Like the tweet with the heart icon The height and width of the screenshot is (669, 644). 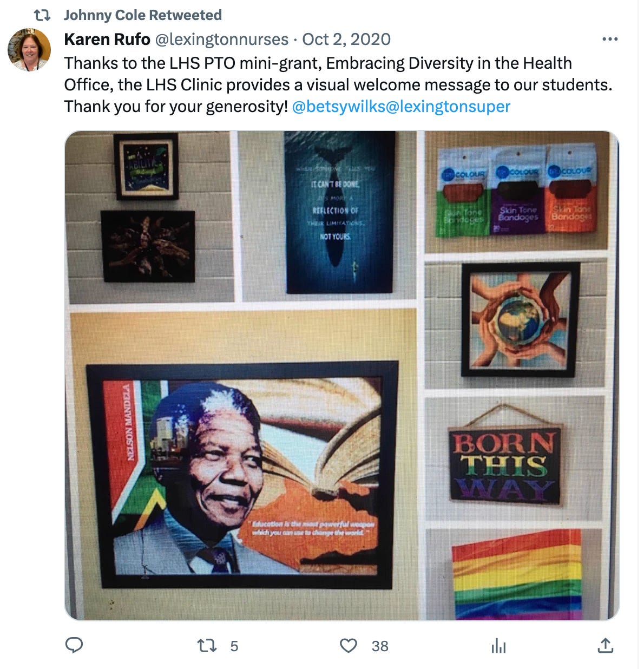tap(348, 646)
